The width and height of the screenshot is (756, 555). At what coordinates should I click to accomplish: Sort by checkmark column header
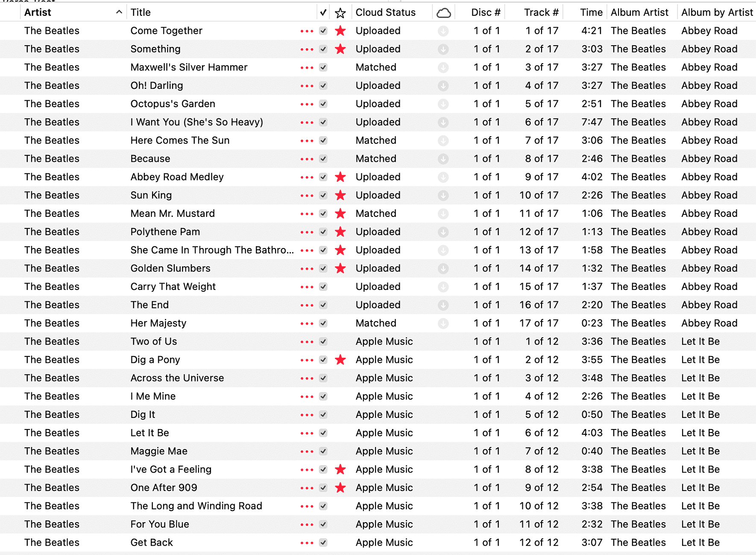(323, 13)
